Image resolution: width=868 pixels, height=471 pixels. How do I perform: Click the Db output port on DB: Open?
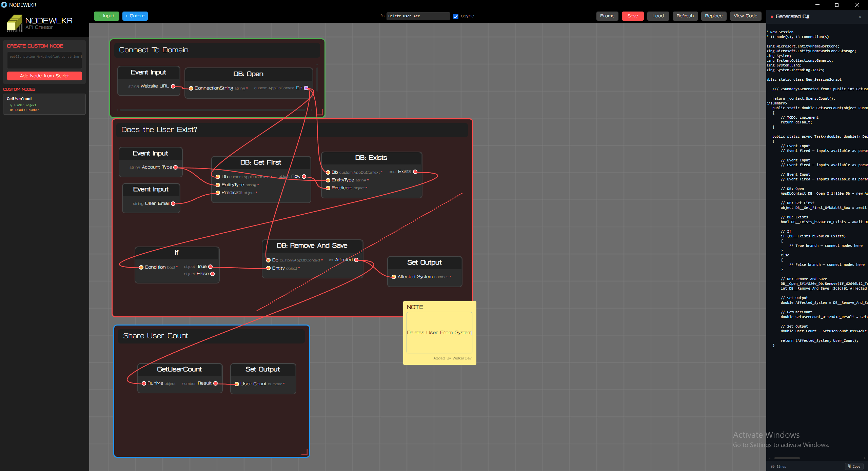tap(306, 88)
